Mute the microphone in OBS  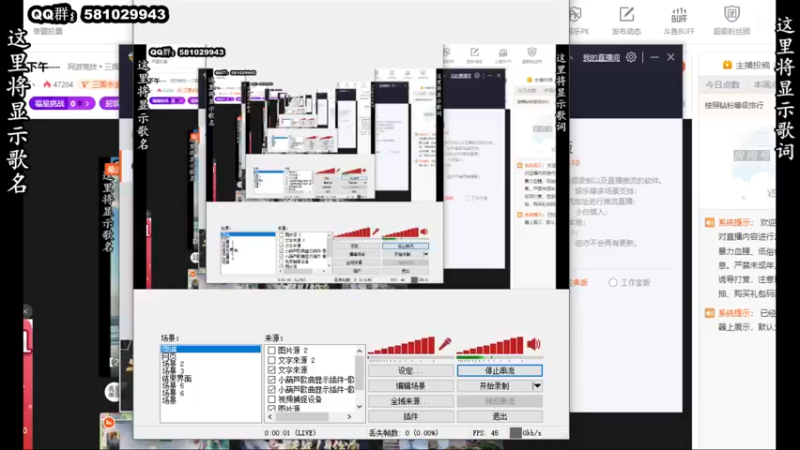[x=444, y=344]
